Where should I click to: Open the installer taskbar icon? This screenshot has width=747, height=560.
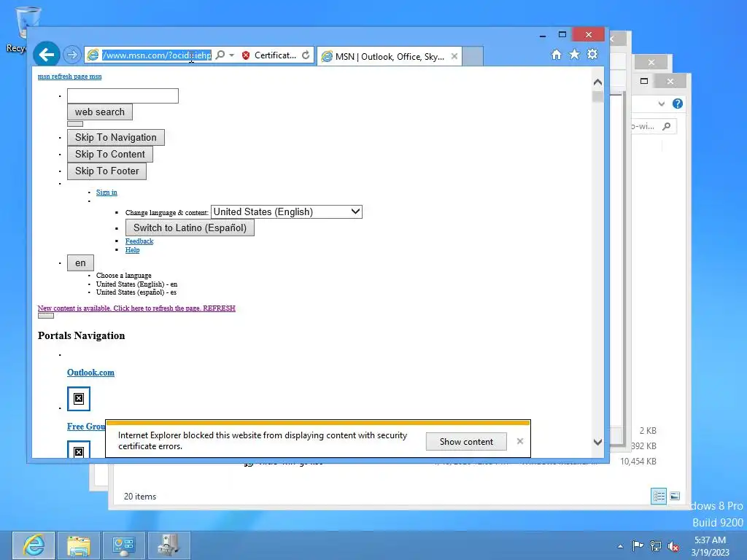169,545
